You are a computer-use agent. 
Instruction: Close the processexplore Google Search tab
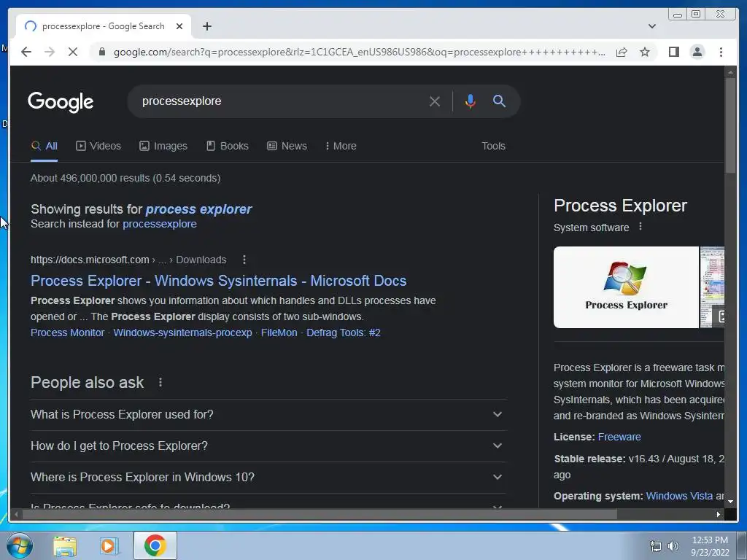(x=179, y=26)
